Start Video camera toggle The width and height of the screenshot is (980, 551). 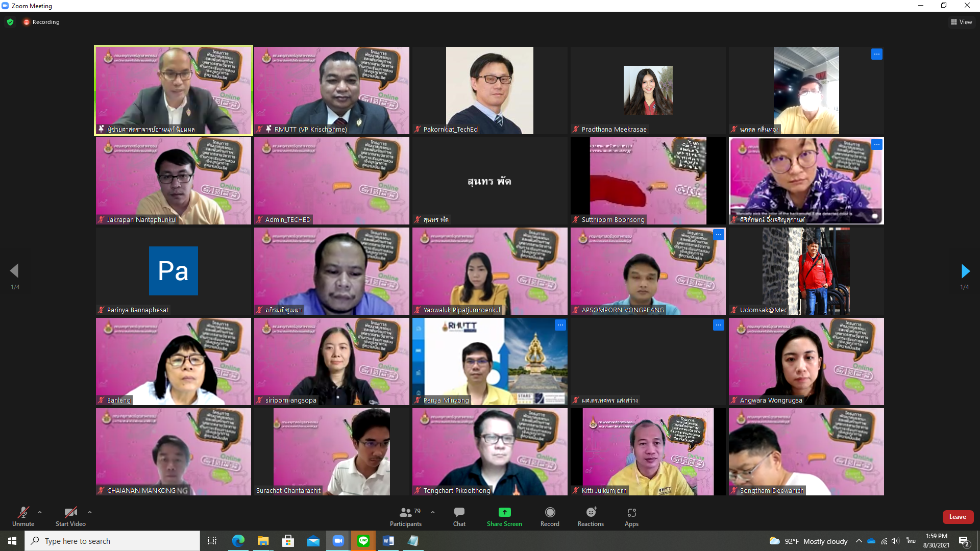[70, 516]
